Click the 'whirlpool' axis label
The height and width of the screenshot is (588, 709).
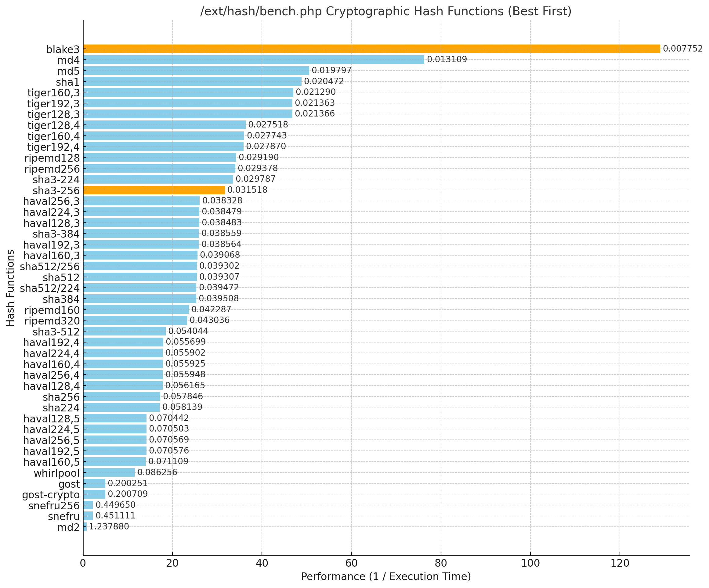click(x=57, y=473)
